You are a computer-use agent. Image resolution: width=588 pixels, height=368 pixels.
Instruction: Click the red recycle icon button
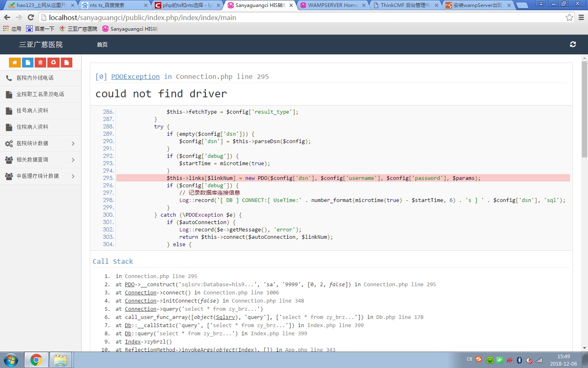(x=53, y=63)
